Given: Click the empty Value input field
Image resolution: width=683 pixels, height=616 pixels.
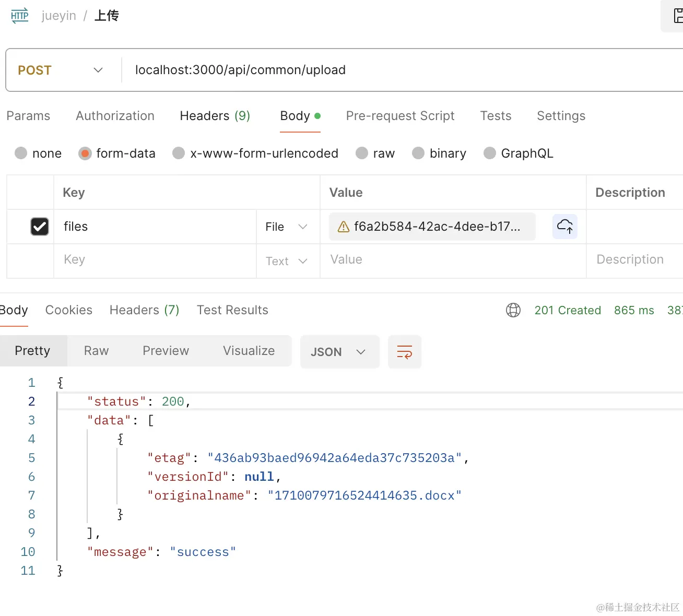Looking at the screenshot, I should [453, 260].
